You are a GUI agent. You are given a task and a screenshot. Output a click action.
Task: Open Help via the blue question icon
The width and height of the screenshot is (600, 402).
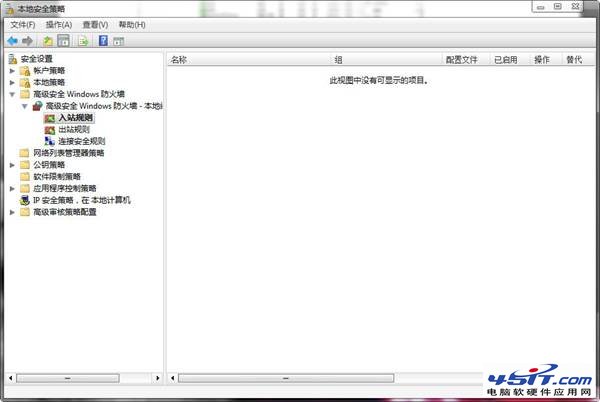pyautogui.click(x=103, y=41)
